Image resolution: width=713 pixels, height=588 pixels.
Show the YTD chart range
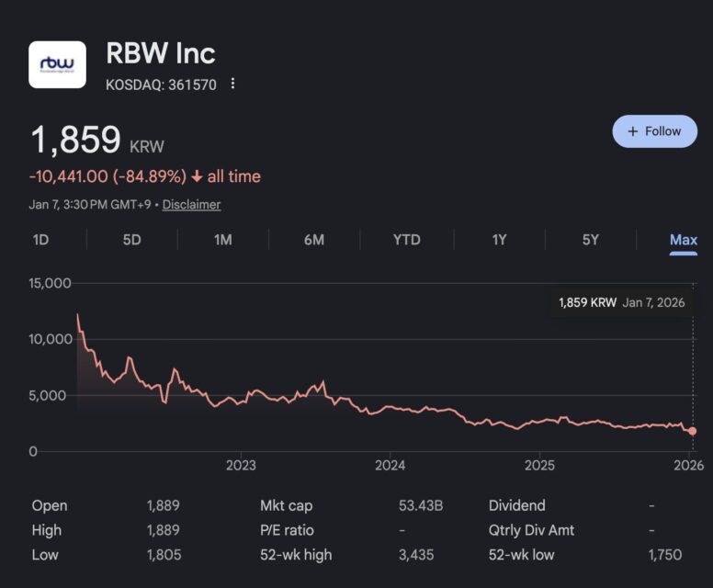(406, 240)
